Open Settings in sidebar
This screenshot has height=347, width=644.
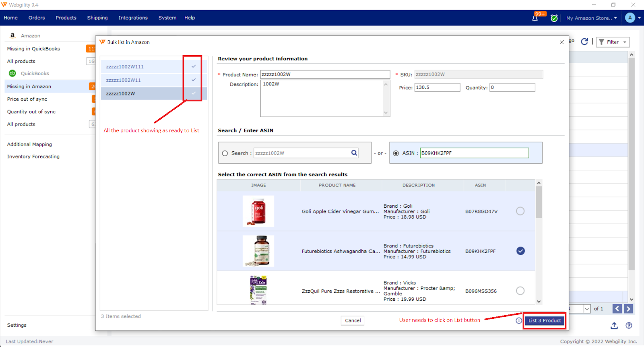[x=17, y=325]
